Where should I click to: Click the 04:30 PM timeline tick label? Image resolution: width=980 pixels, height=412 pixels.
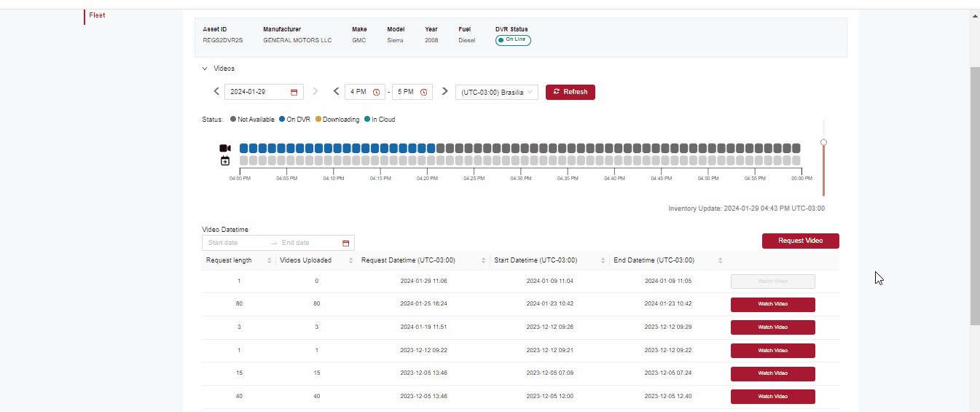click(x=520, y=178)
